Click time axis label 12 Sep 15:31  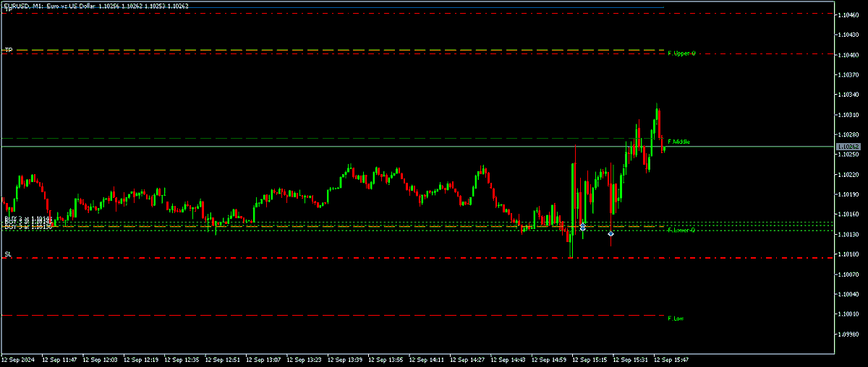(x=631, y=359)
